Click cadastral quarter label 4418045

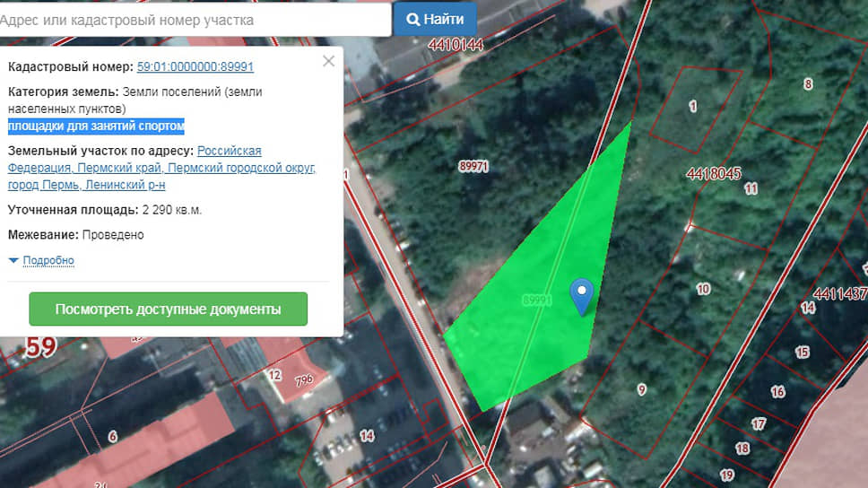click(713, 173)
